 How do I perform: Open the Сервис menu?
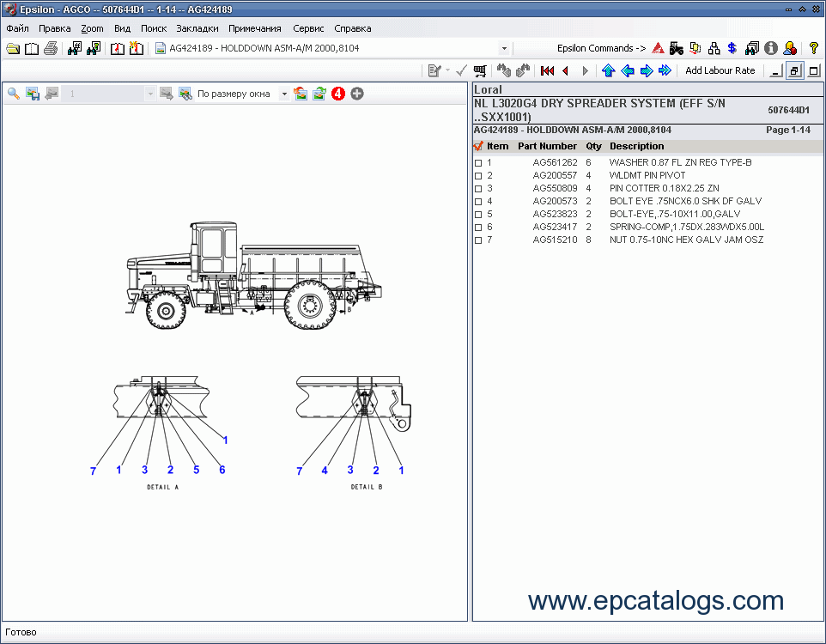pos(308,28)
